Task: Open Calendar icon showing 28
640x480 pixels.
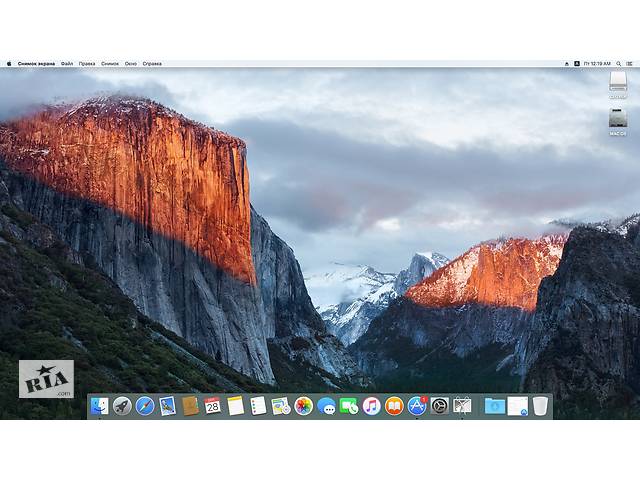Action: [213, 406]
